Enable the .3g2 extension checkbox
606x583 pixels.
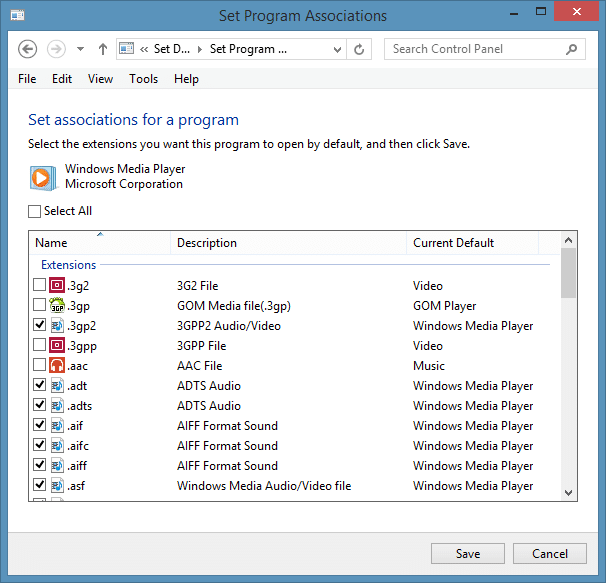pos(39,285)
